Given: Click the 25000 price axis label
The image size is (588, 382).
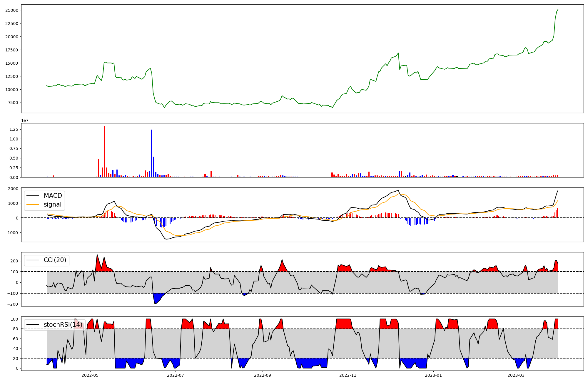Looking at the screenshot, I should 12,10.
